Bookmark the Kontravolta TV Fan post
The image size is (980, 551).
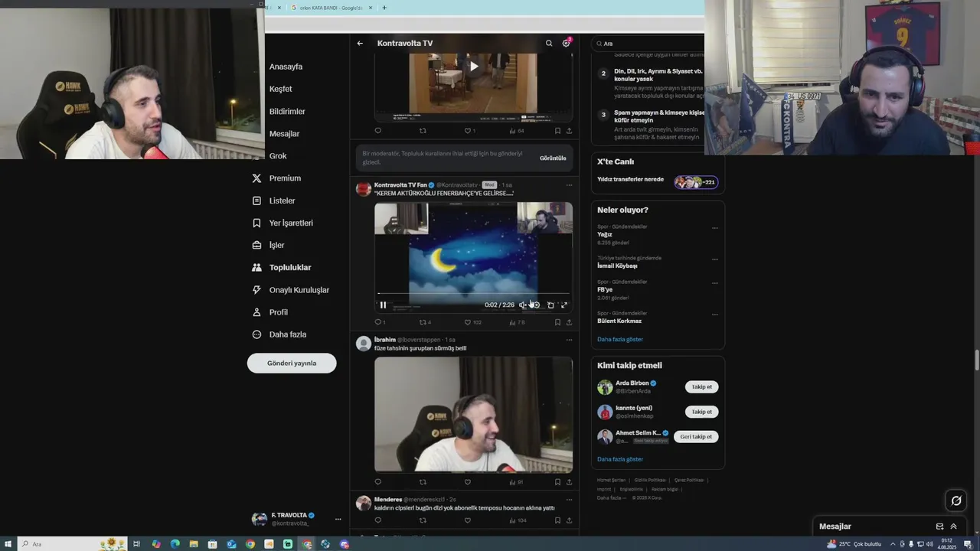pos(557,322)
